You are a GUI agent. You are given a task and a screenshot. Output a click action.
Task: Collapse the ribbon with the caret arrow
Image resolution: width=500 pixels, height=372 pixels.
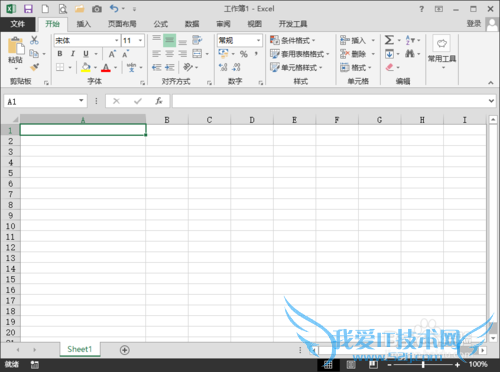[x=491, y=82]
